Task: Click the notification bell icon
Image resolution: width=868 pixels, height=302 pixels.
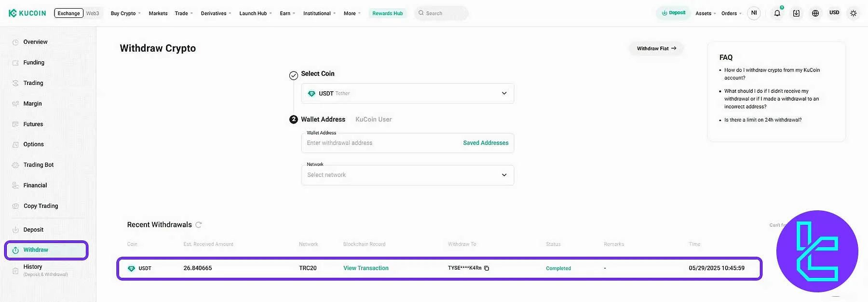Action: coord(777,14)
